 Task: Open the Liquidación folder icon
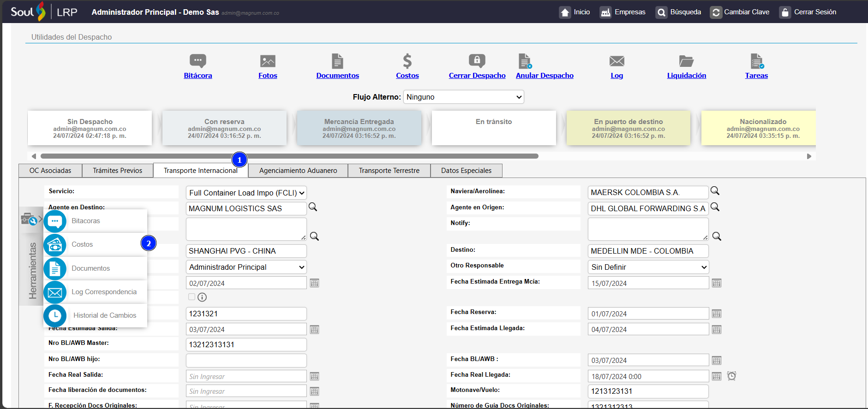pos(686,61)
